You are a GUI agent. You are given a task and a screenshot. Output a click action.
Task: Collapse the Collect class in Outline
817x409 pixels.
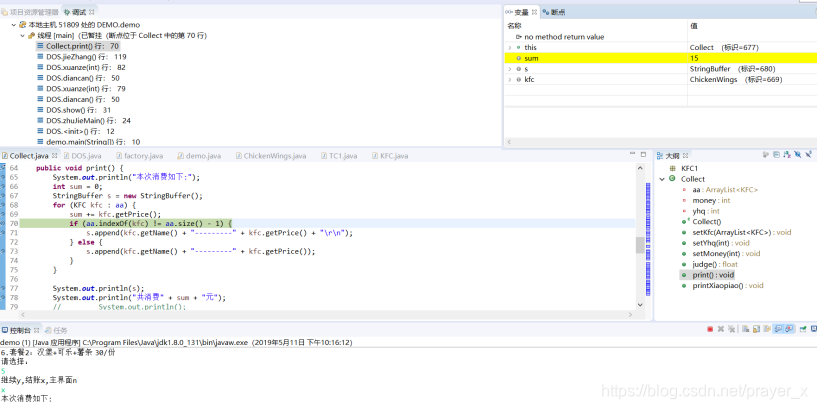tap(662, 179)
